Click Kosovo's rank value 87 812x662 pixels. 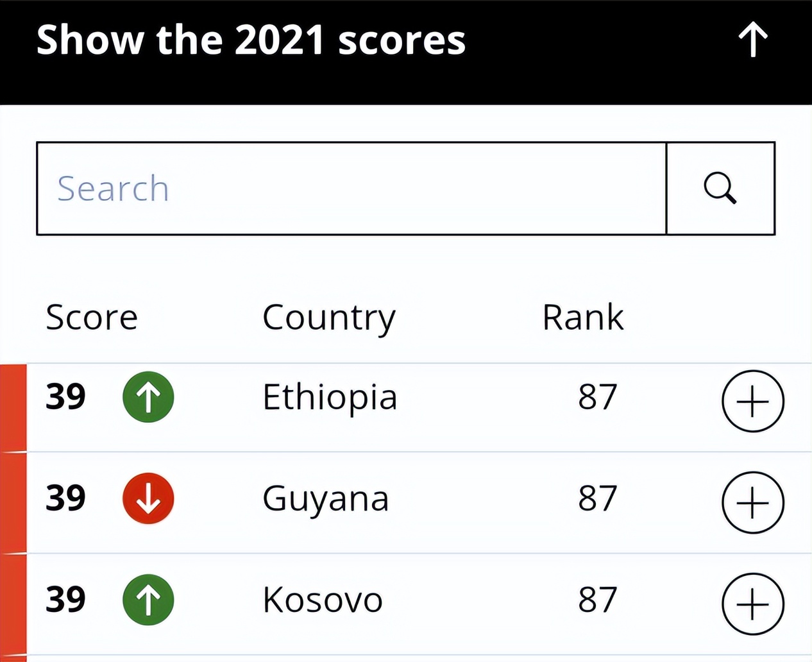[x=597, y=600]
